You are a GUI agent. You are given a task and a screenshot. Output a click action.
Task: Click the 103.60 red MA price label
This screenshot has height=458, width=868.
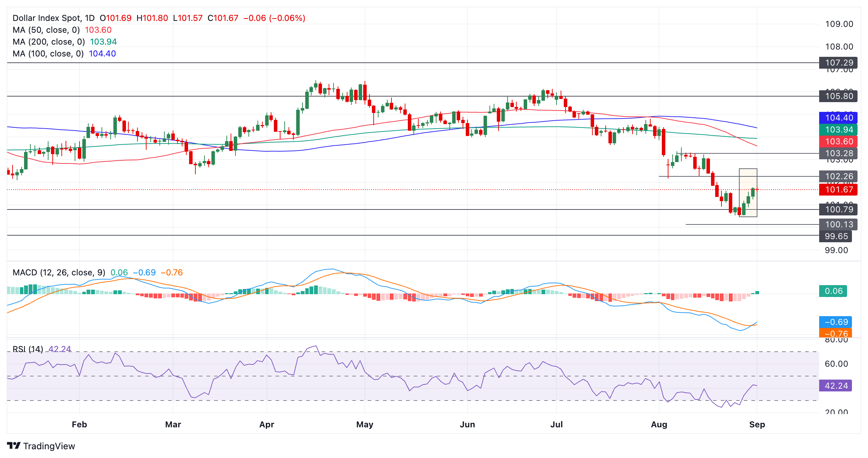coord(838,142)
